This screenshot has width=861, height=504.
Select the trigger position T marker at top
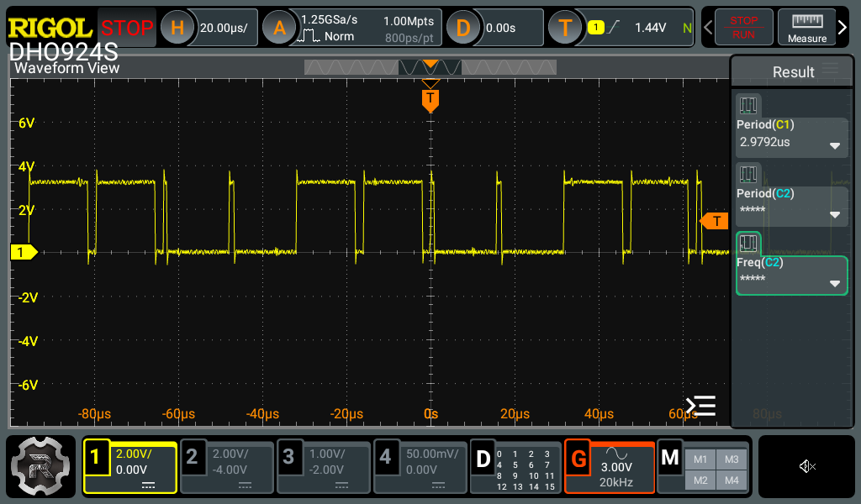click(430, 99)
